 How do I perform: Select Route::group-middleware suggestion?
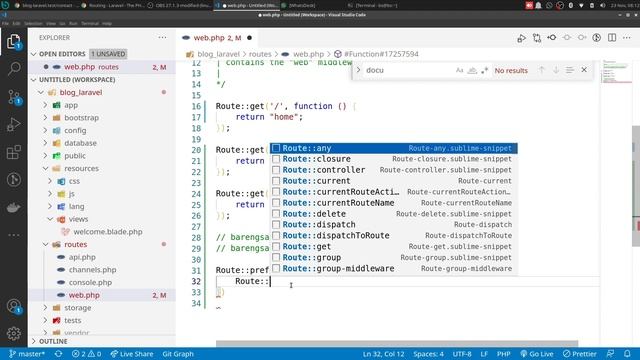pyautogui.click(x=393, y=269)
